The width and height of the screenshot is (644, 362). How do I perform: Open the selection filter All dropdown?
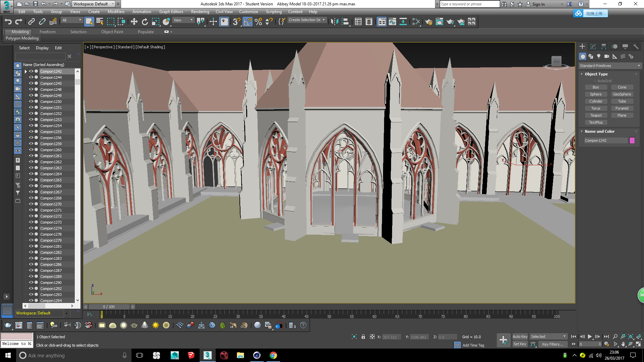coord(72,20)
